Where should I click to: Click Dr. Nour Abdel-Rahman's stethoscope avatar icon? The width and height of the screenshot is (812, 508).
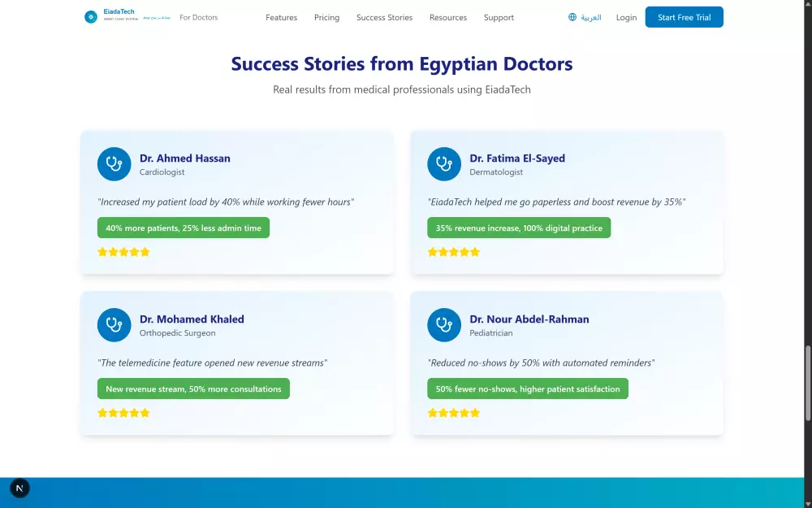[444, 324]
